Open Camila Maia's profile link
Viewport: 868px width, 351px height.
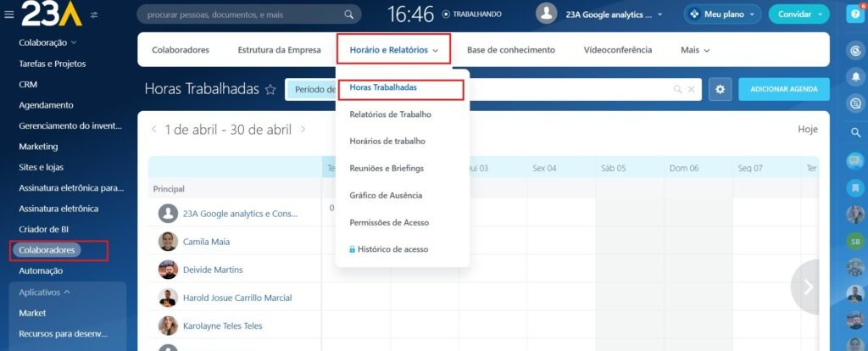tap(206, 242)
